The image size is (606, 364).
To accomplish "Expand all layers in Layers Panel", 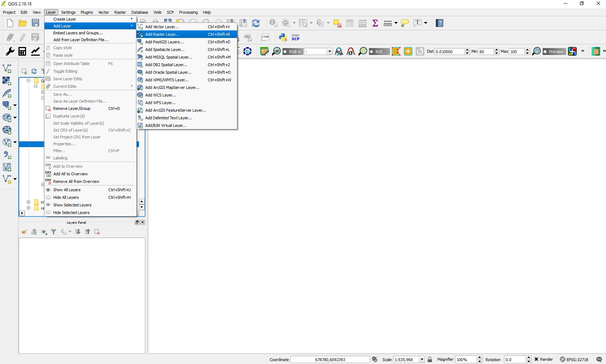I will point(77,232).
